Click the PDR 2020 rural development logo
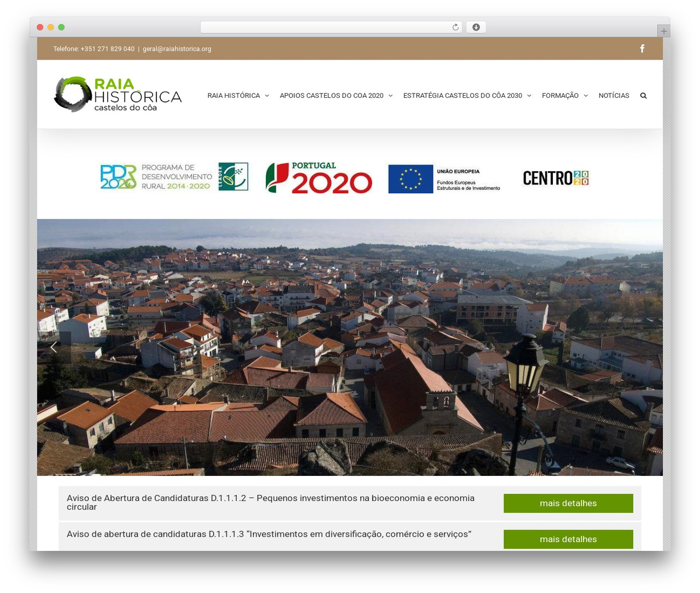Image resolution: width=700 pixels, height=593 pixels. (x=174, y=177)
